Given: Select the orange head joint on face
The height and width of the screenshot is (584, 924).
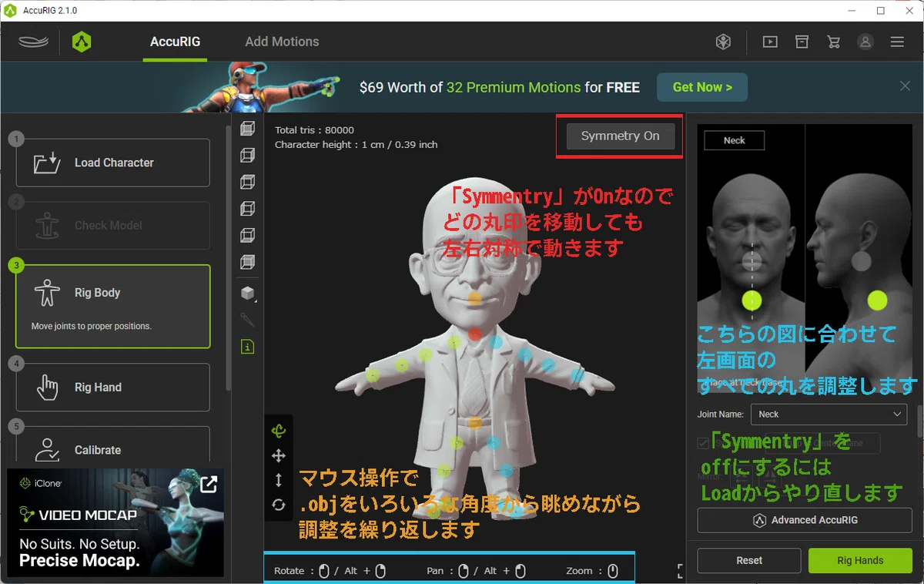Looking at the screenshot, I should [x=475, y=297].
